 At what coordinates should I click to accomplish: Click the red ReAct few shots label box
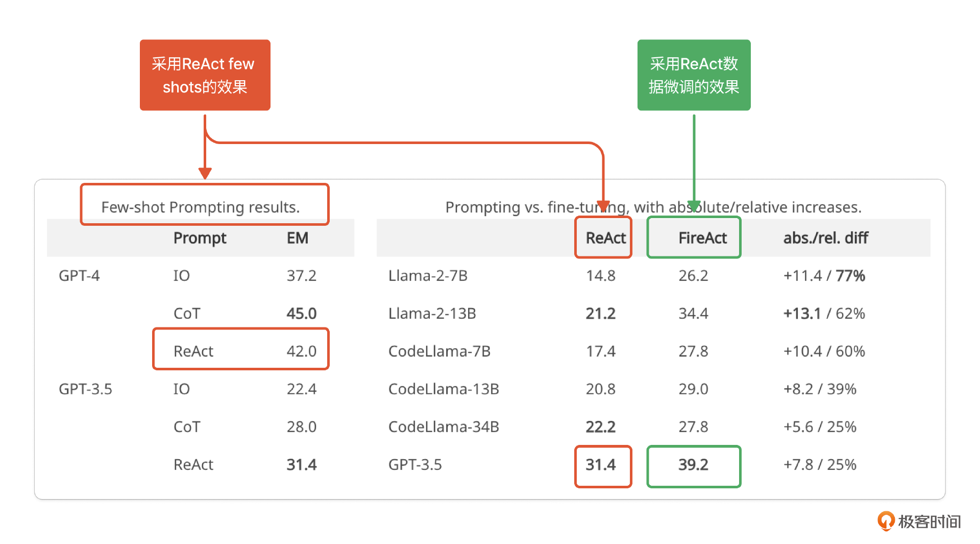(x=205, y=75)
